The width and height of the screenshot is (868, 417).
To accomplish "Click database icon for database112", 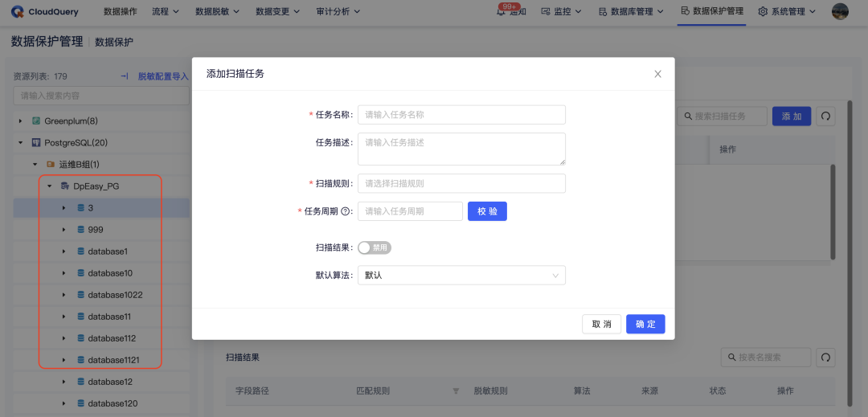I will (x=81, y=338).
